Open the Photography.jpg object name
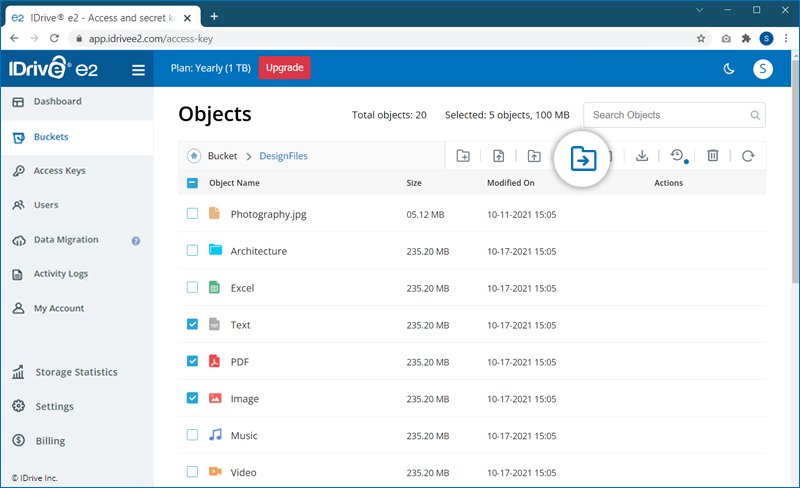Image resolution: width=800 pixels, height=488 pixels. click(268, 214)
